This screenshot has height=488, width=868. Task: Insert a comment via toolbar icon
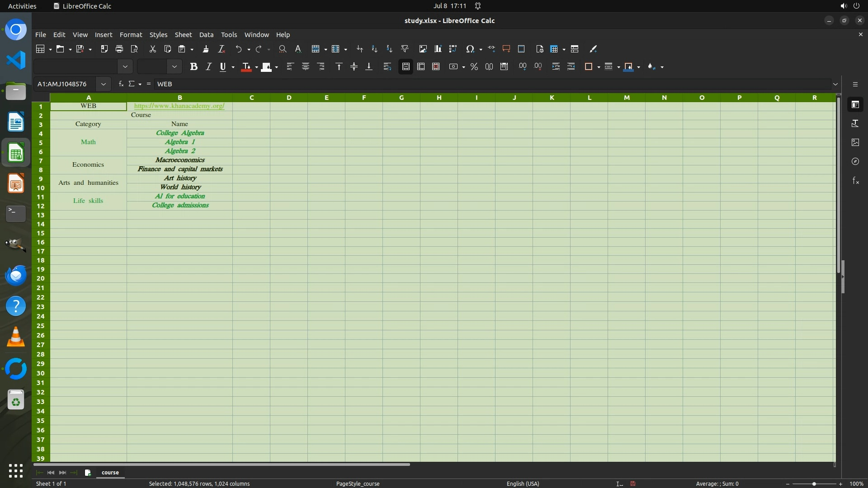pos(506,49)
